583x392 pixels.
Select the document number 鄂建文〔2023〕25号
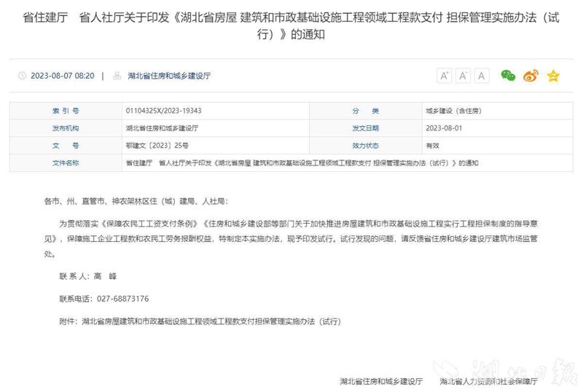tap(157, 146)
